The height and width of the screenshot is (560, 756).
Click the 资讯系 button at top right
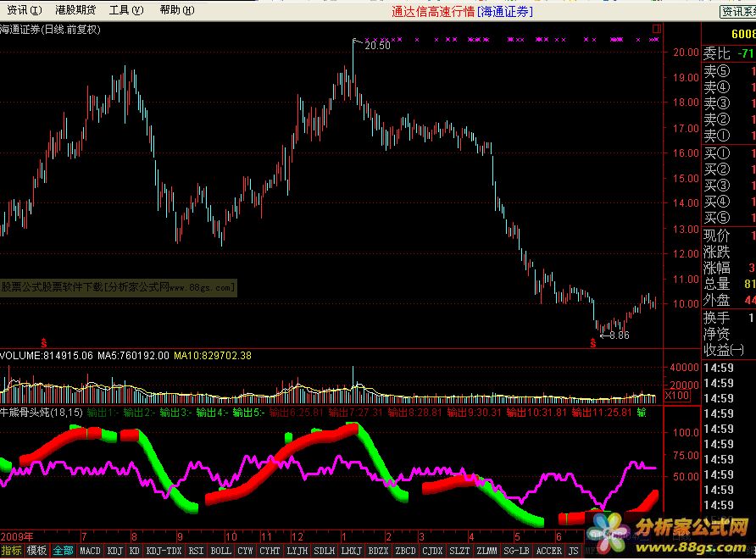pyautogui.click(x=737, y=12)
